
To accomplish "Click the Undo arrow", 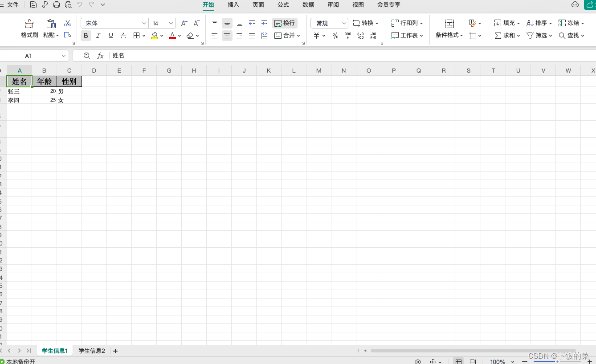I will coord(80,4).
